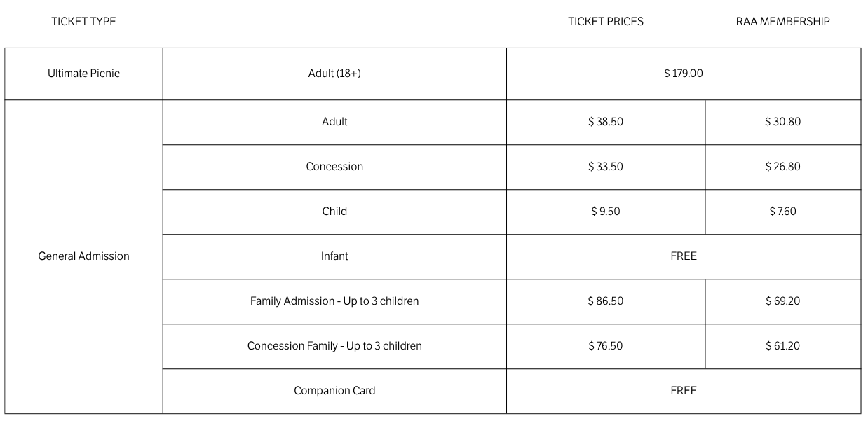Select the $ 26.80 RAA Concession price
This screenshot has width=868, height=421.
pos(782,167)
